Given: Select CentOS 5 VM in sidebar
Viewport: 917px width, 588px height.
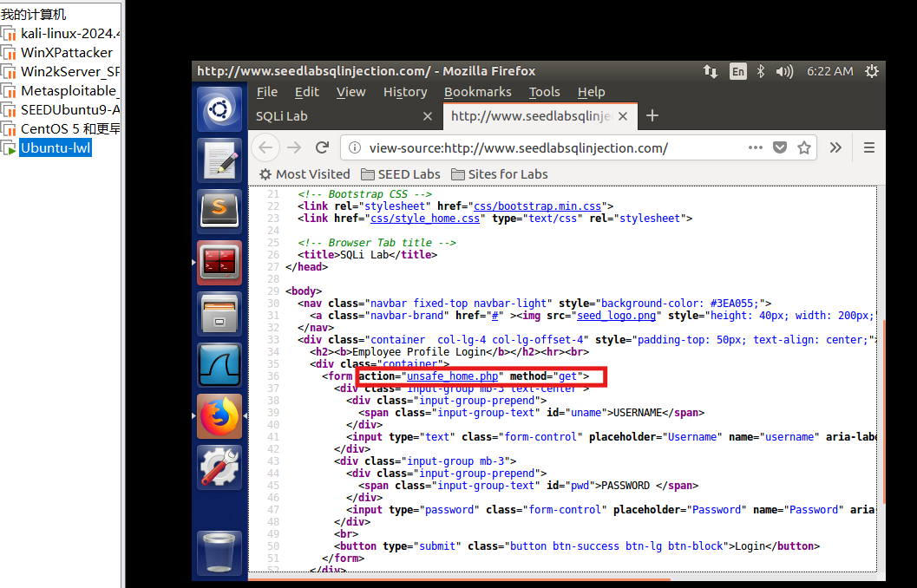Looking at the screenshot, I should click(x=61, y=128).
